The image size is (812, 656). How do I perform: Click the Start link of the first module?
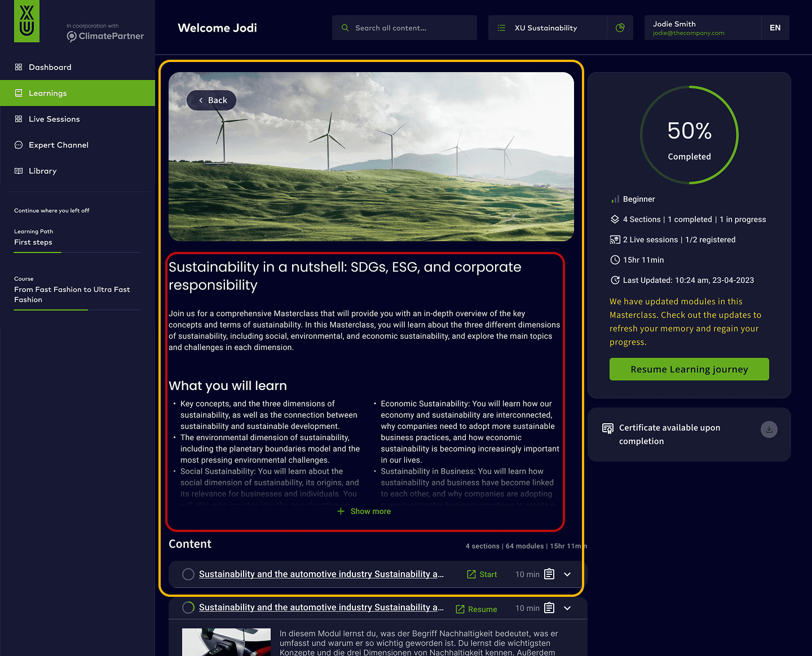(482, 574)
